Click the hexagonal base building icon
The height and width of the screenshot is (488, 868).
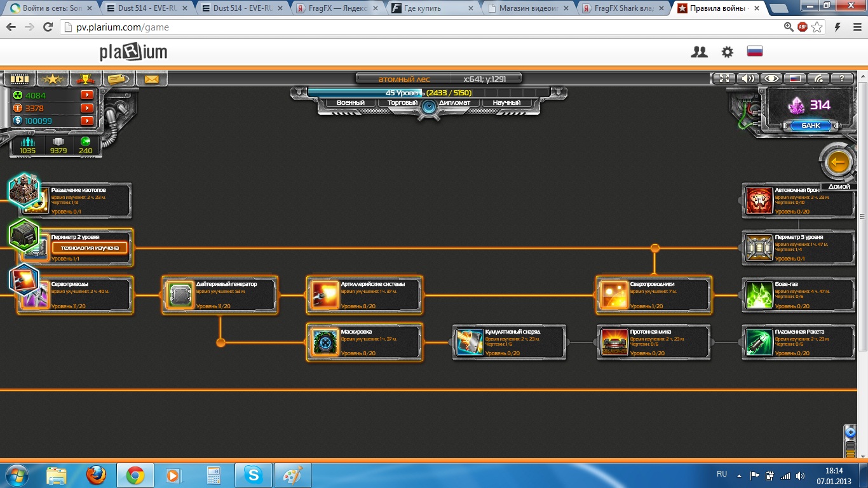click(x=24, y=189)
